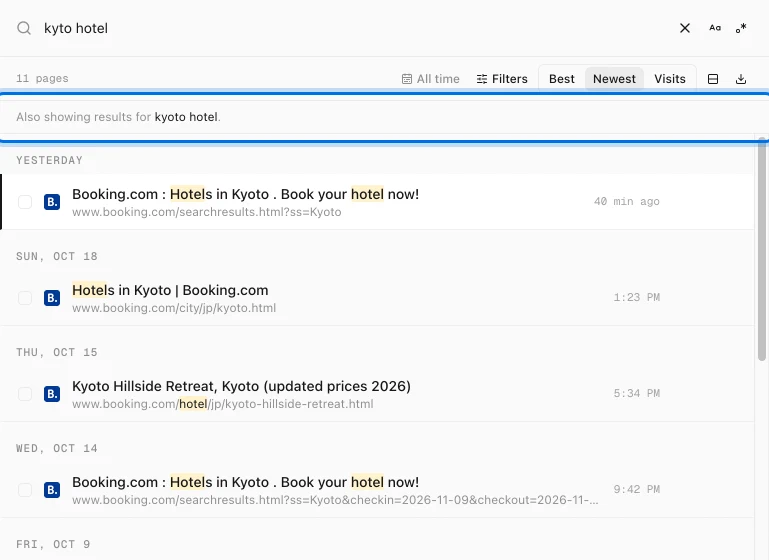Viewport: 769px width, 560px height.
Task: Click the YESTERDAY date header
Action: point(49,160)
